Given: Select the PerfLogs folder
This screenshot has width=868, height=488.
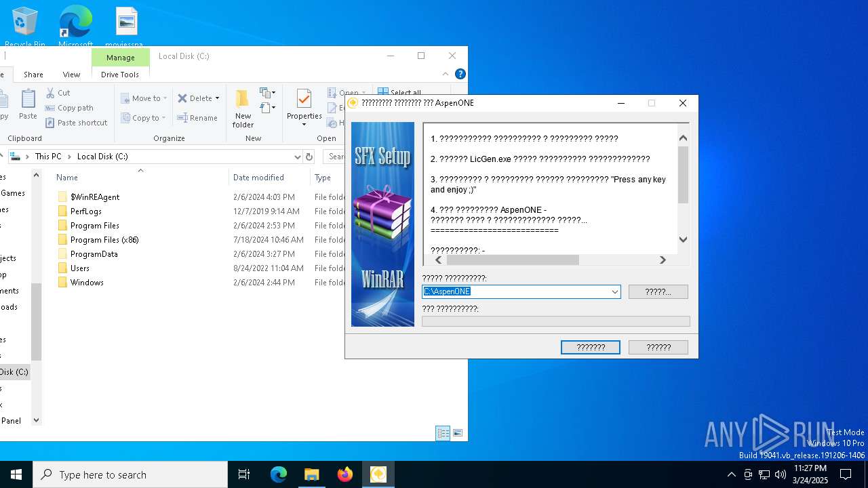Looking at the screenshot, I should [x=86, y=211].
